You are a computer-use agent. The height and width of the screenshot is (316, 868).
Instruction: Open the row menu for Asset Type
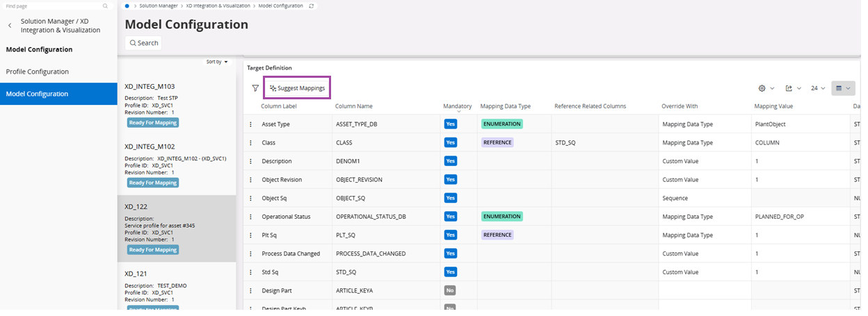251,124
